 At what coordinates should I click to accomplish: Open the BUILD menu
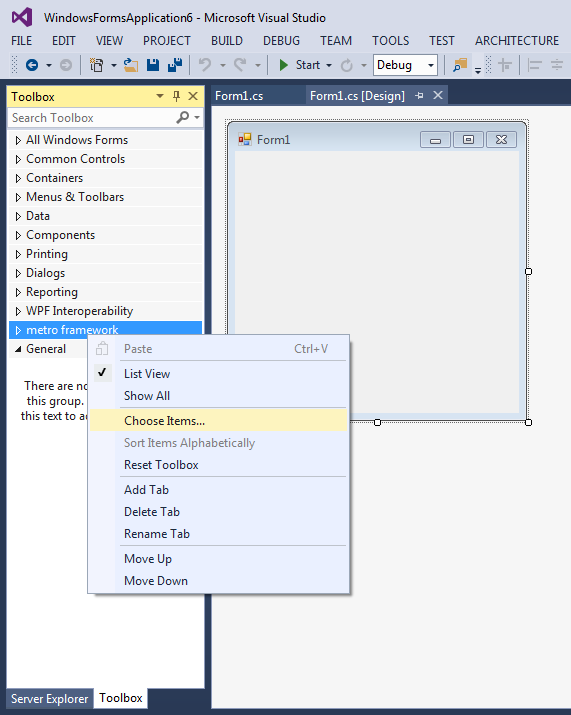(x=227, y=41)
